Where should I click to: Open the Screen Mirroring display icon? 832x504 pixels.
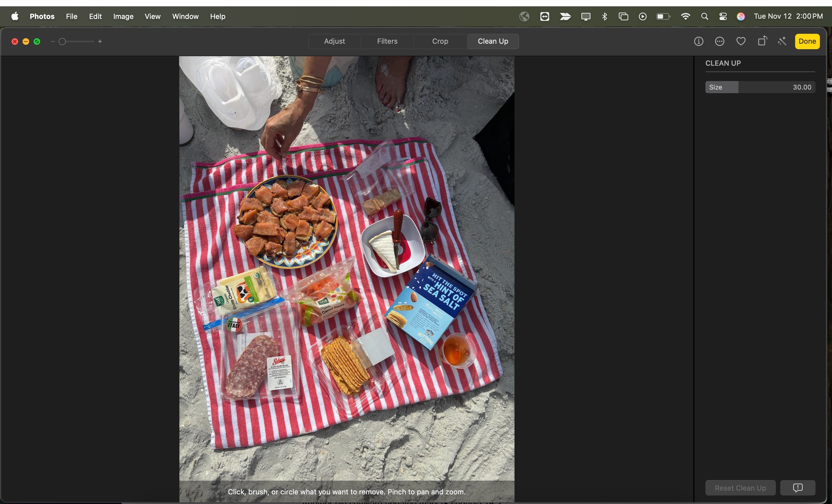(585, 16)
